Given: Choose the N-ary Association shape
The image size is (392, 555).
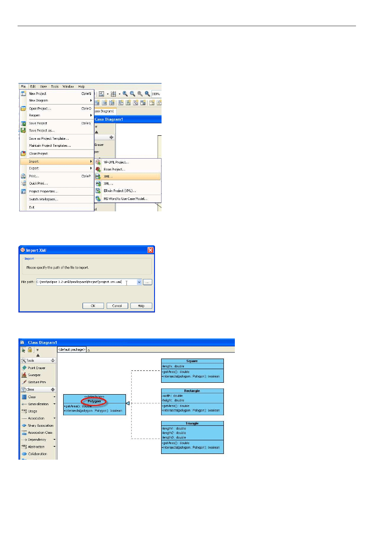Looking at the screenshot, I should 40,425.
